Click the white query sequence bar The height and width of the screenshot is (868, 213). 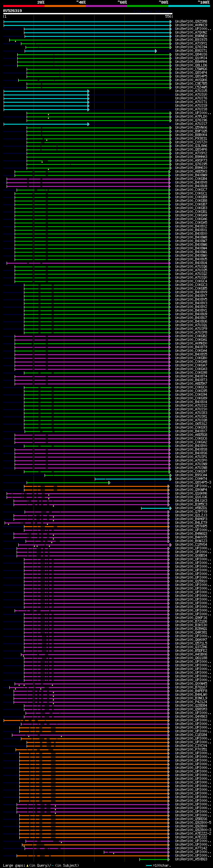pyautogui.click(x=88, y=14)
